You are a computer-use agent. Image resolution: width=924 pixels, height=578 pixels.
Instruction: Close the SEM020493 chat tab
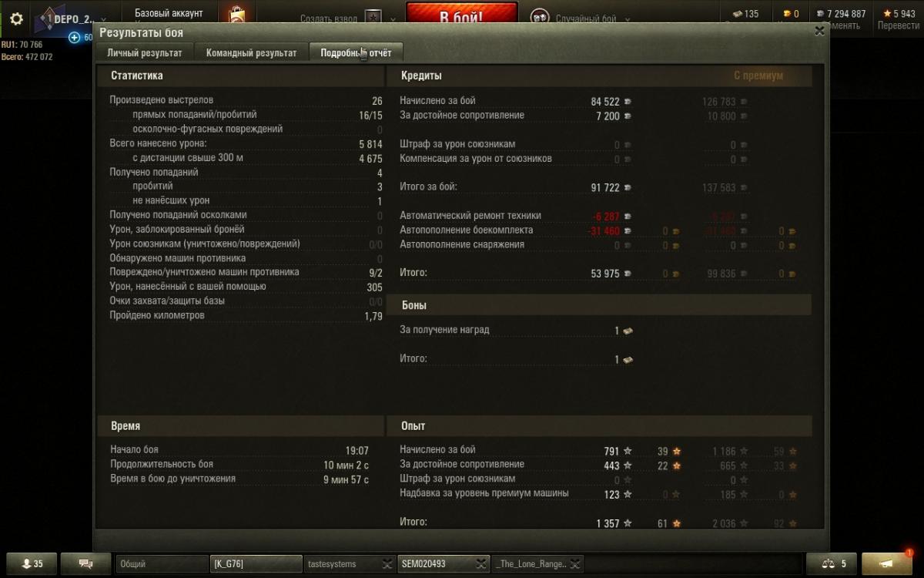481,564
